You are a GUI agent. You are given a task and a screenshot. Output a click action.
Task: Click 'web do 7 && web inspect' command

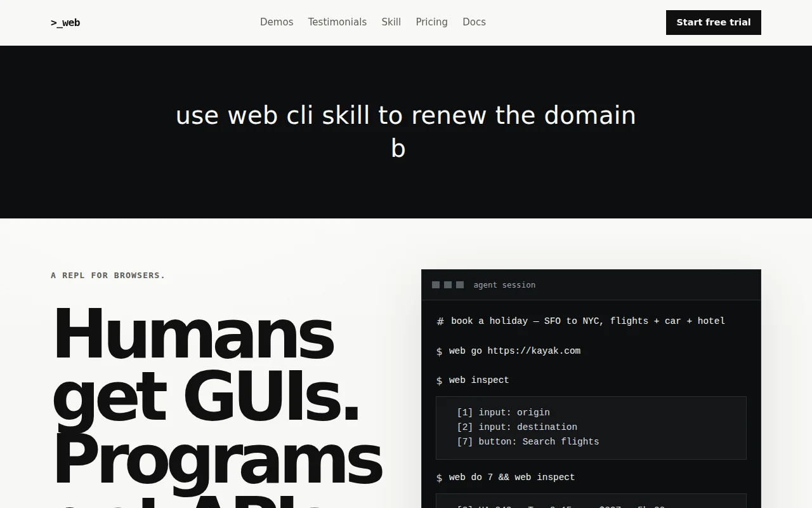point(506,478)
